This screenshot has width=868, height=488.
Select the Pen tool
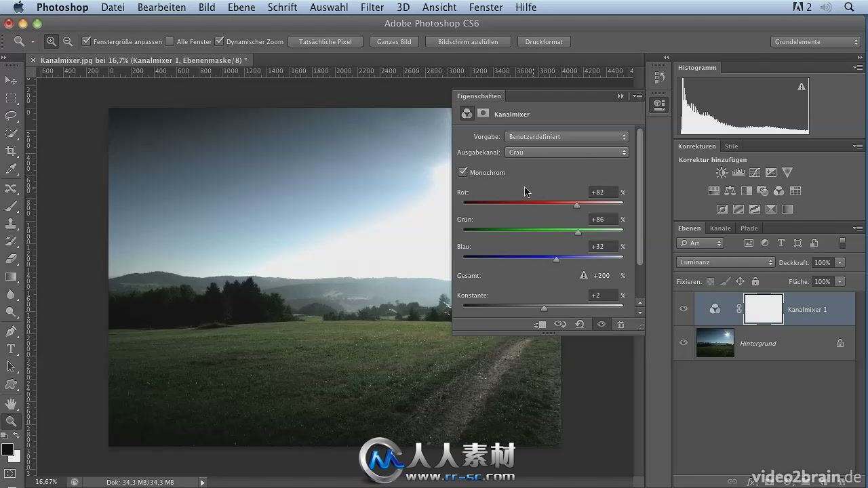(11, 331)
